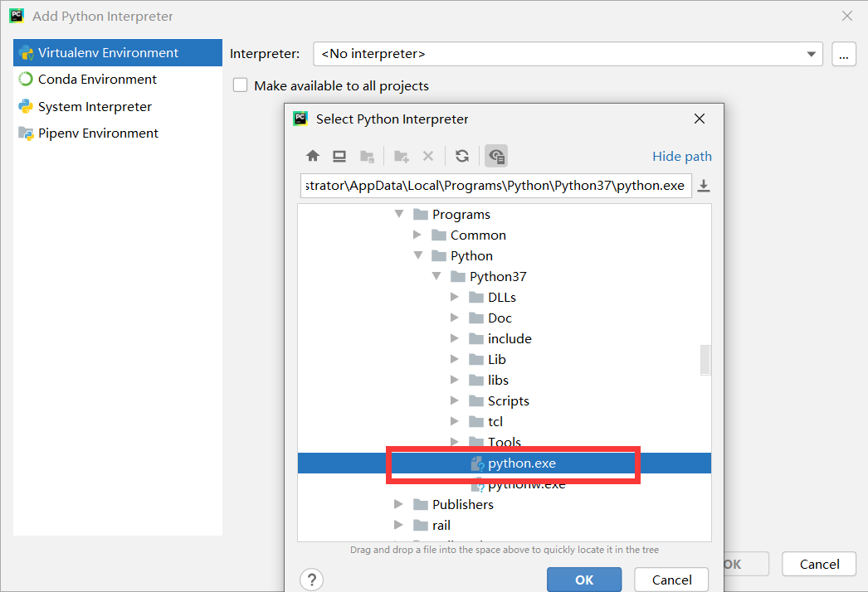This screenshot has width=868, height=592.
Task: Expand the DLLs folder
Action: pos(455,297)
